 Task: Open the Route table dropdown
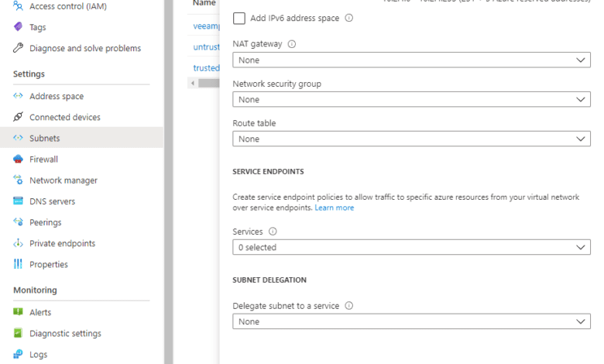click(411, 139)
